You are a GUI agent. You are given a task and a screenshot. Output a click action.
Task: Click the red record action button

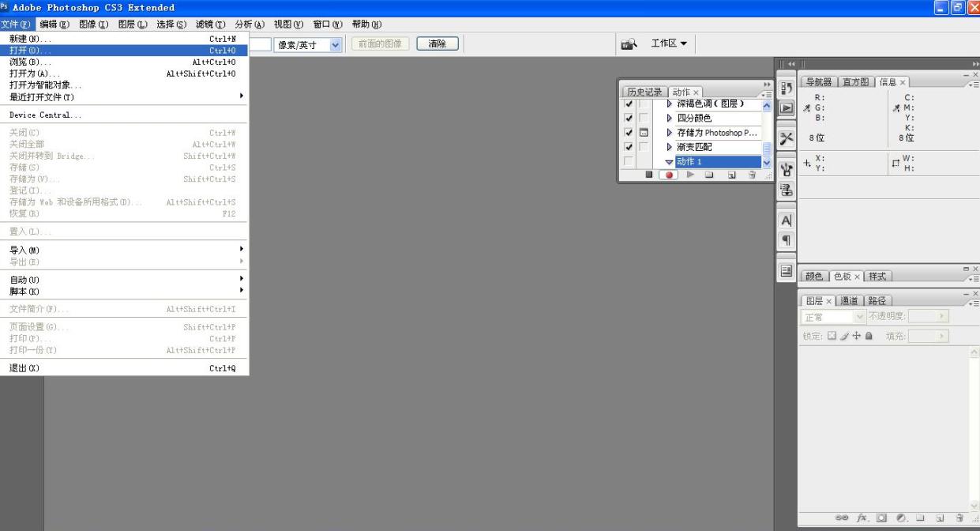667,175
